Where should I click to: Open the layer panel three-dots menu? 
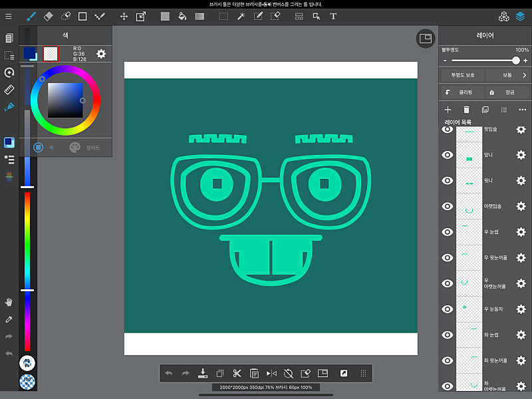(523, 110)
